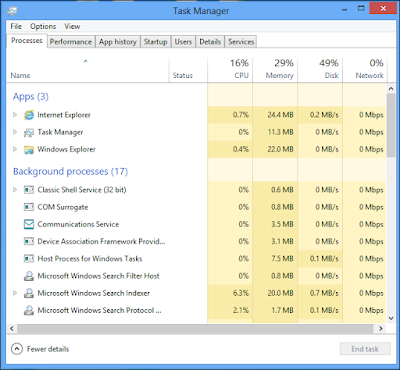Viewport: 400px width, 370px height.
Task: Click the Host Process for Windows Tasks icon
Action: point(29,259)
